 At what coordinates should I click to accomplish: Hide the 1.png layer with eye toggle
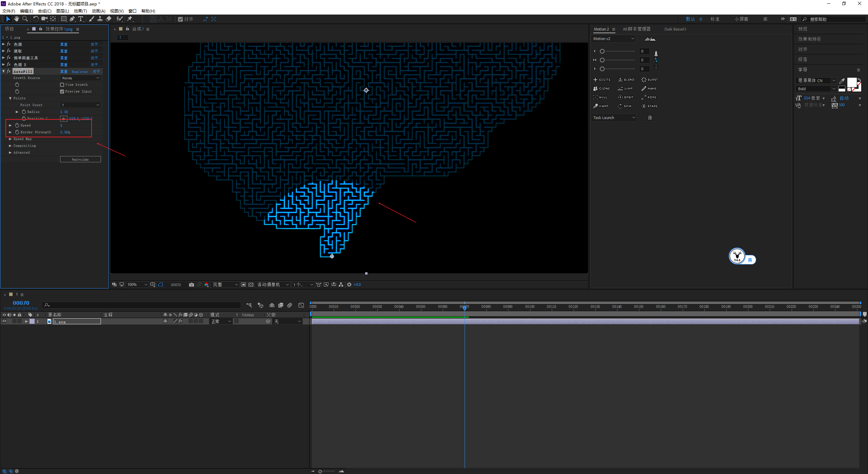click(x=4, y=321)
